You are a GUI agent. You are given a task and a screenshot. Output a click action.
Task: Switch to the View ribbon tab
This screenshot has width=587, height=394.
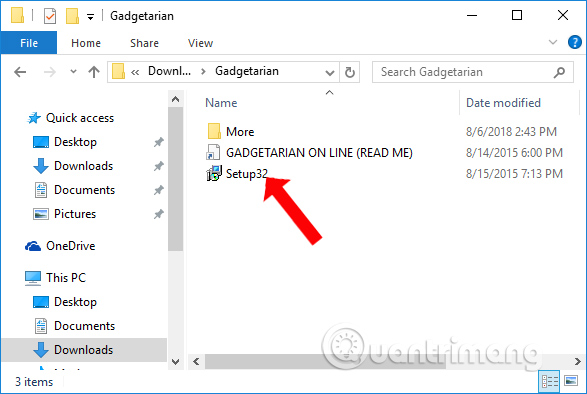click(200, 43)
